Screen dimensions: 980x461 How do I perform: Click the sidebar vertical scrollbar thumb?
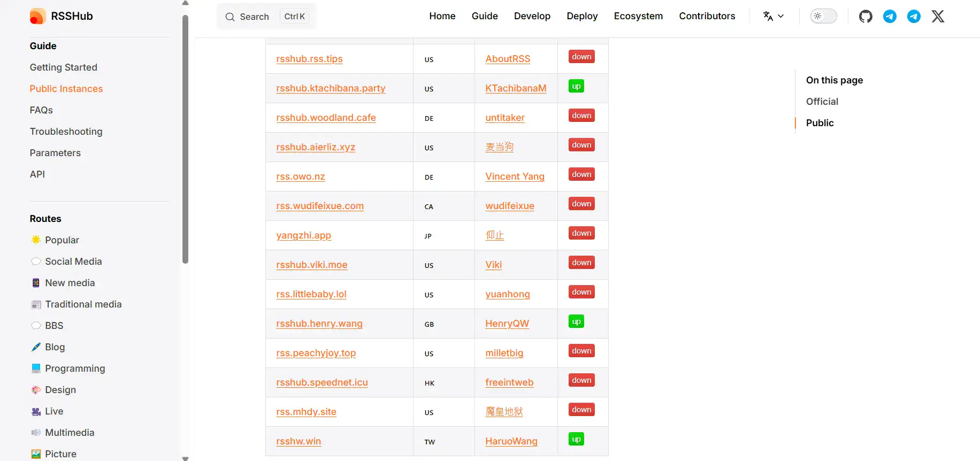[x=185, y=139]
